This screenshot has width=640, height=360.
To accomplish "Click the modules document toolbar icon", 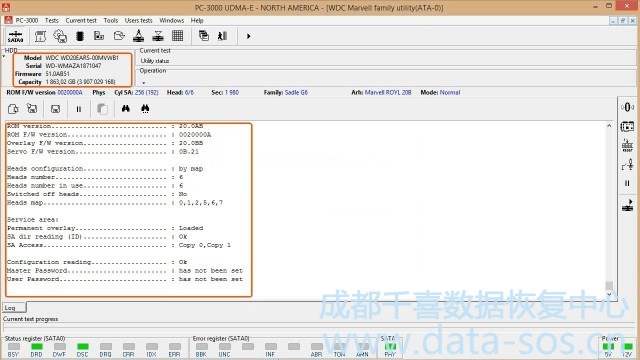I will [99, 36].
